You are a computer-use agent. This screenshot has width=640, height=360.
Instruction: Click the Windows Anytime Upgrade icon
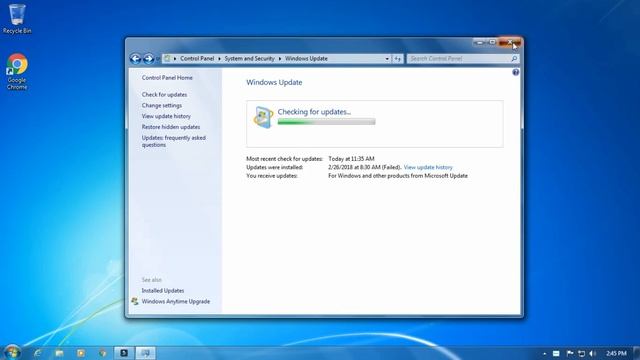135,302
